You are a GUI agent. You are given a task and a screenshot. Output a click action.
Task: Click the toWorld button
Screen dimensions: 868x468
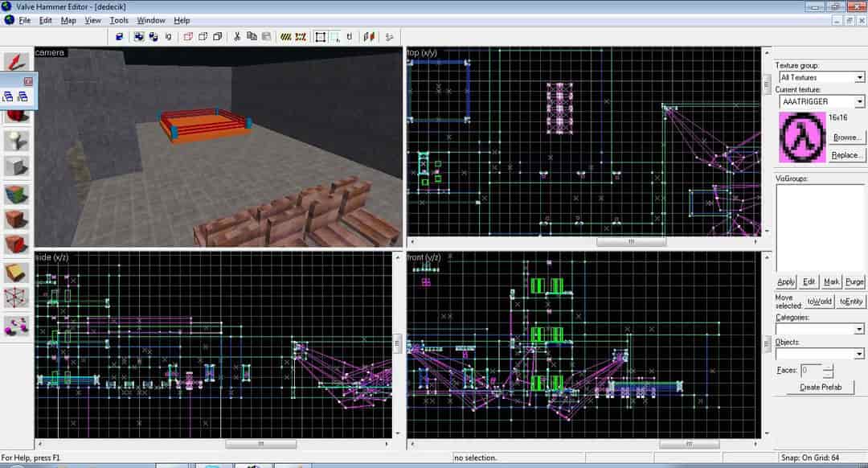pyautogui.click(x=819, y=302)
